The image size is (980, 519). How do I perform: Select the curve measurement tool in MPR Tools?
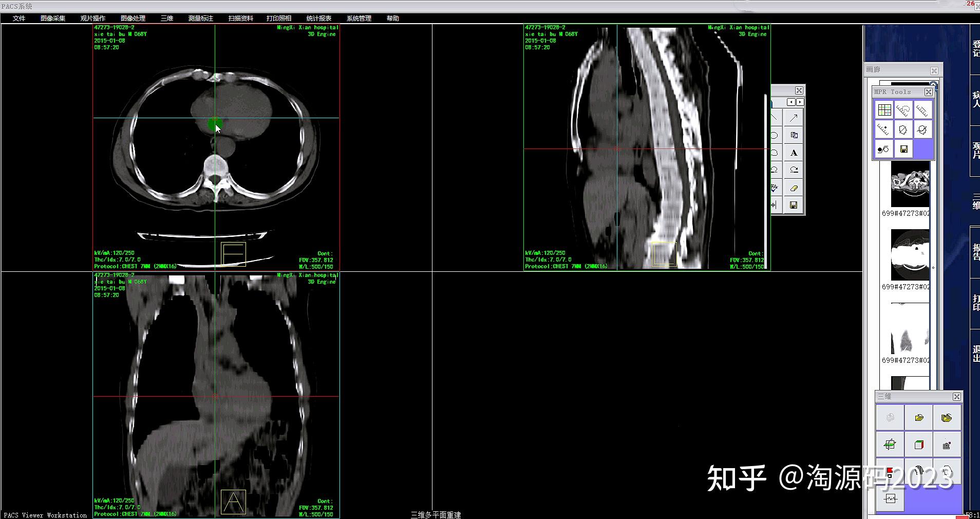click(903, 110)
